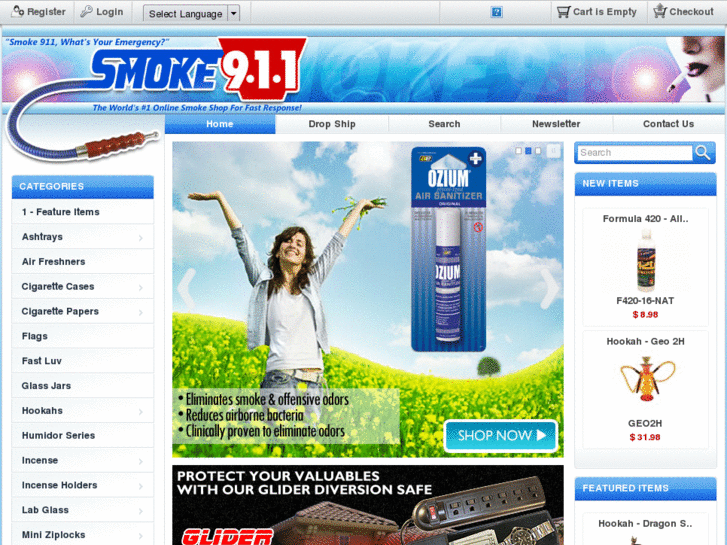Image resolution: width=727 pixels, height=545 pixels.
Task: Open the Glass Jars category
Action: (x=83, y=385)
